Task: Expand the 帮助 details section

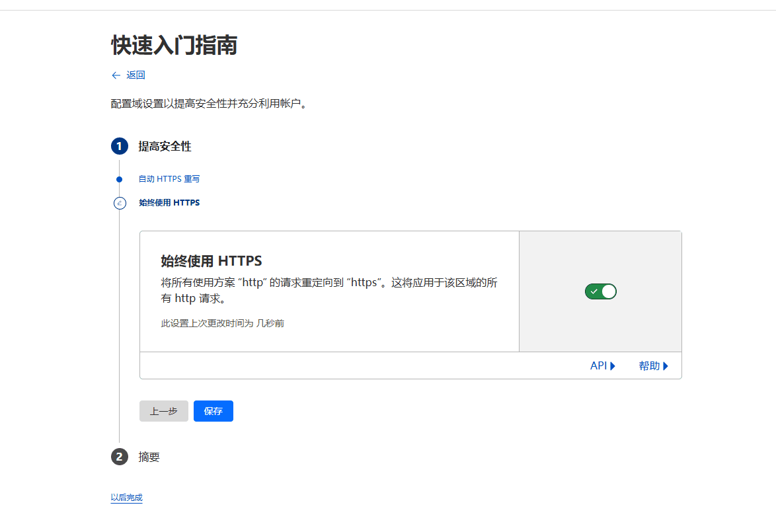Action: point(654,365)
